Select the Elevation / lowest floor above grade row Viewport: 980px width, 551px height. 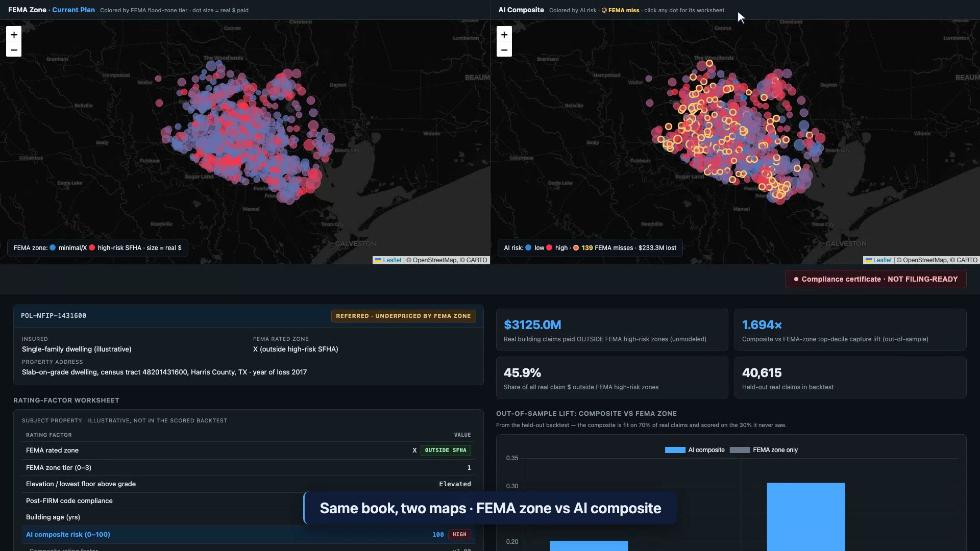point(248,484)
